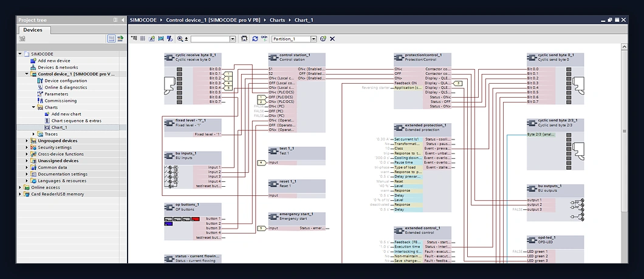Toggle the grid display icon

click(x=143, y=39)
